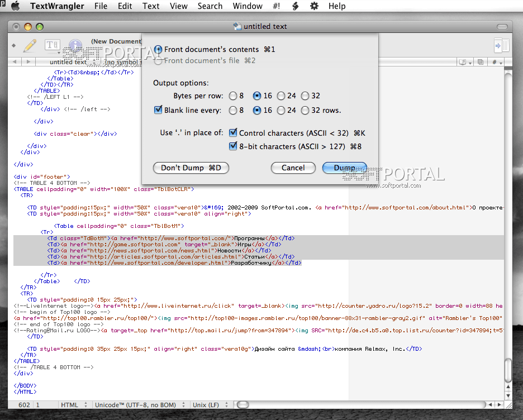
Task: Click the '<!-- end of Top100 logo -->' line
Action: coord(58,324)
